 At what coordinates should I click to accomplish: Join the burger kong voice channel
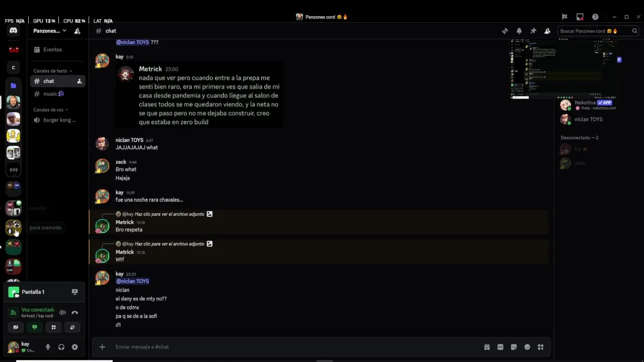(59, 120)
